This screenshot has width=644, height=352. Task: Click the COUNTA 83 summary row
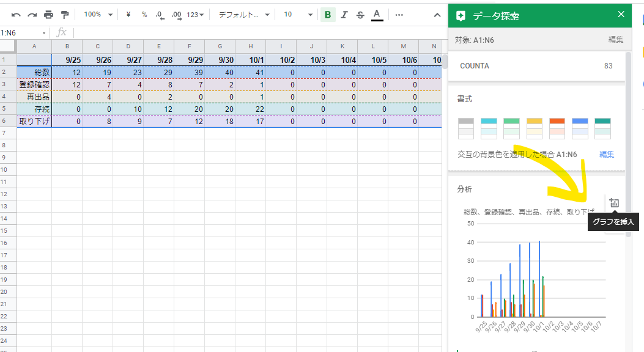(x=536, y=66)
